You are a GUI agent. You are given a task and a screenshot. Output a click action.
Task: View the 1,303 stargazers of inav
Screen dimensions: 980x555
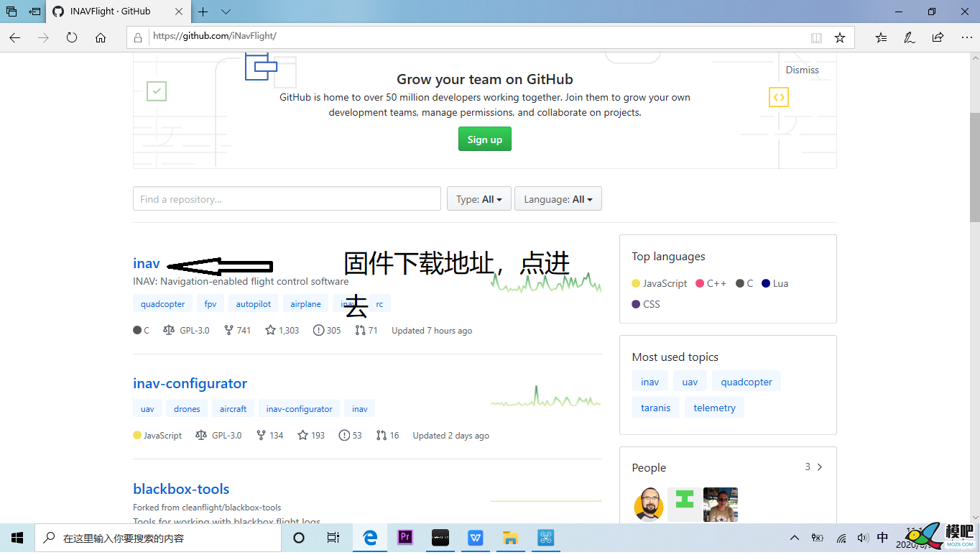282,331
